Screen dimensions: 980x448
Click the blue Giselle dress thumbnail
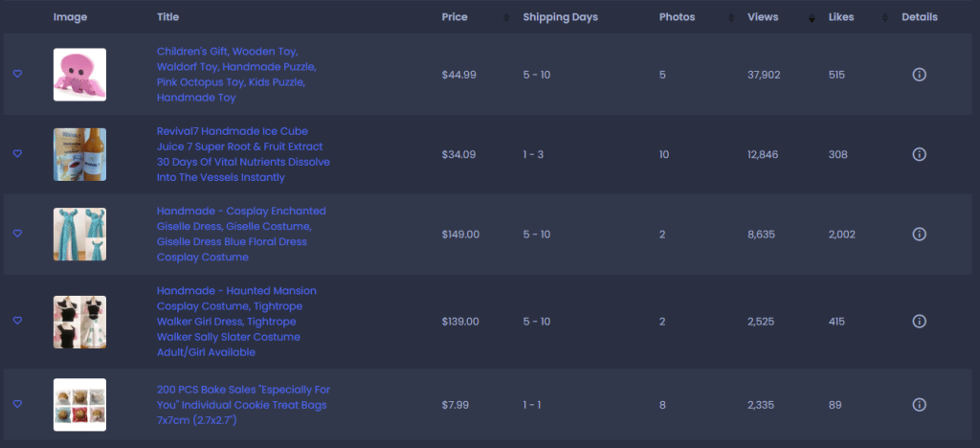click(80, 235)
